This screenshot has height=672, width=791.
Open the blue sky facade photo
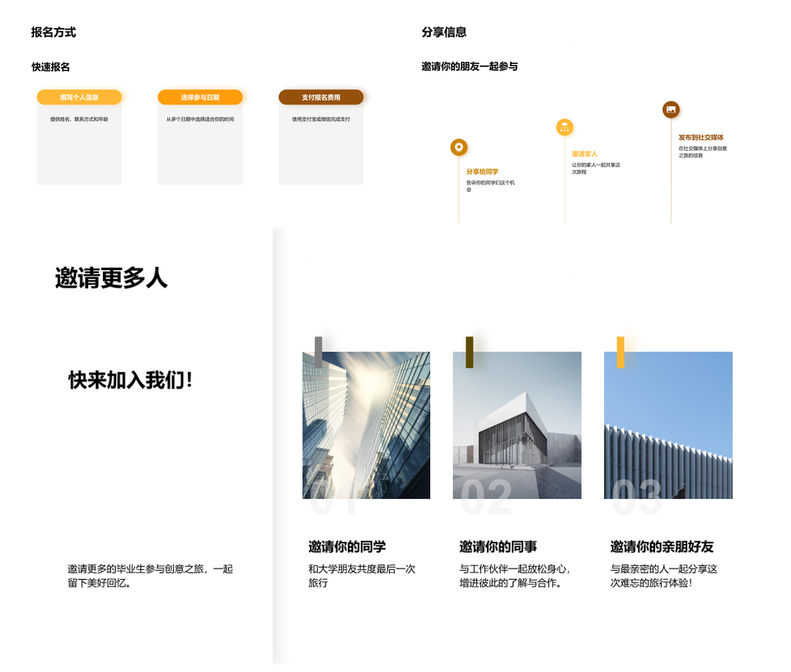click(x=668, y=425)
